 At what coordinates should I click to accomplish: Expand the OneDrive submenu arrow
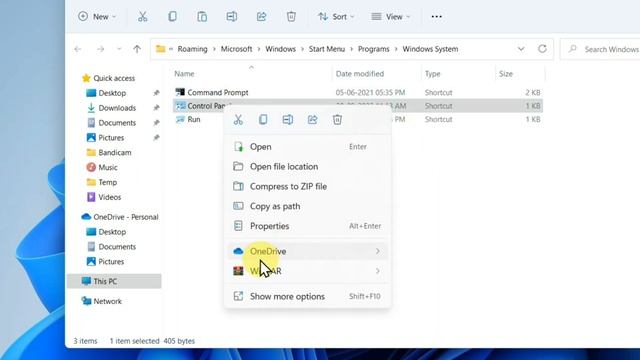378,251
